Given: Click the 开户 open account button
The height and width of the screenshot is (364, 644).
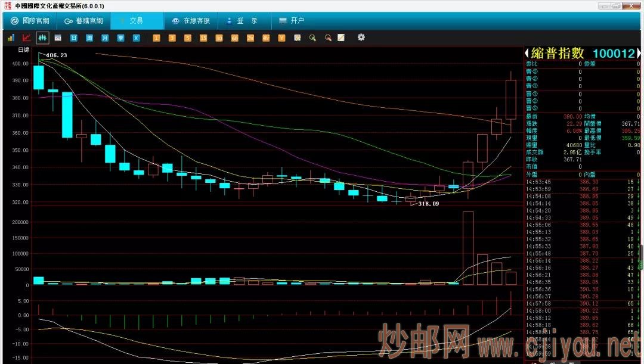Looking at the screenshot, I should [292, 21].
